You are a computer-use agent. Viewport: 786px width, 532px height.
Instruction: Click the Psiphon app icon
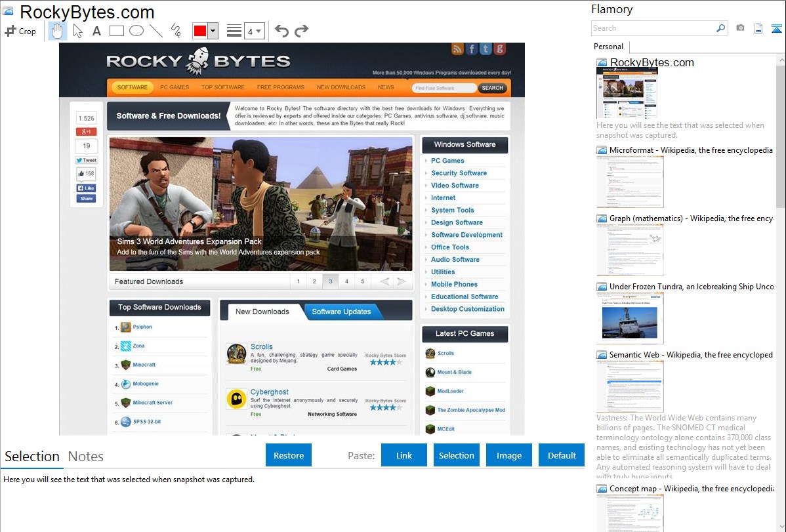tap(126, 327)
